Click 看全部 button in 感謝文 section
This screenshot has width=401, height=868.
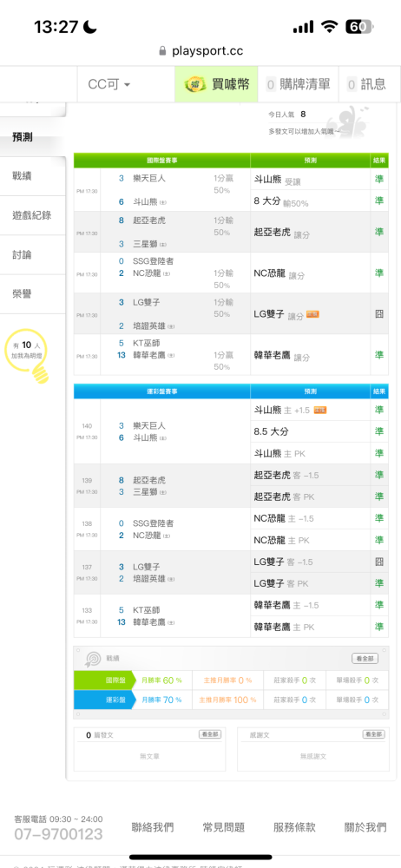373,734
